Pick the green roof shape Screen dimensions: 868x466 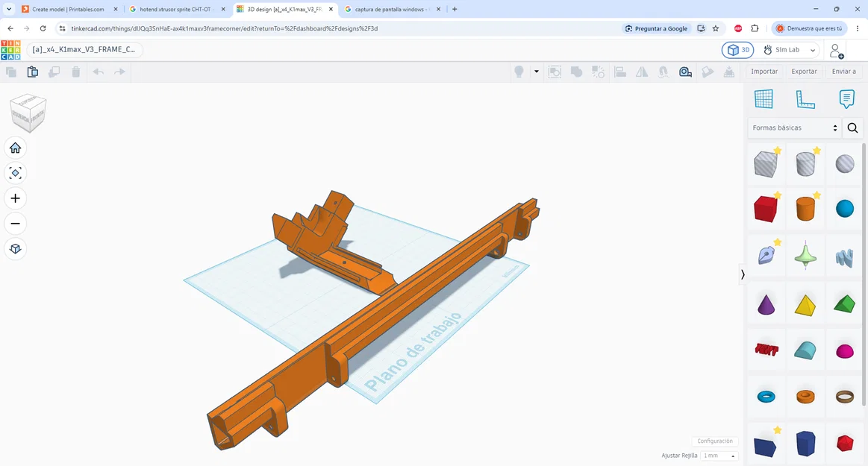[845, 305]
